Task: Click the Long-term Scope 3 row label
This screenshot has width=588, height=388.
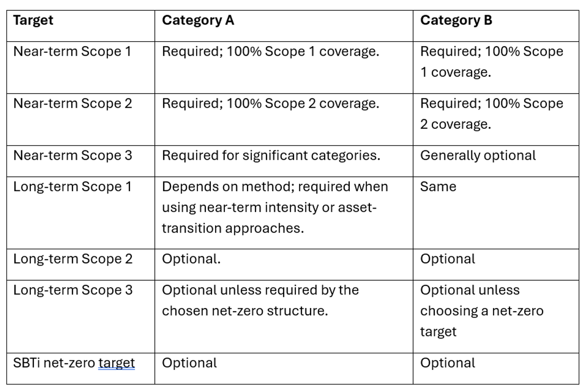Action: (x=73, y=290)
